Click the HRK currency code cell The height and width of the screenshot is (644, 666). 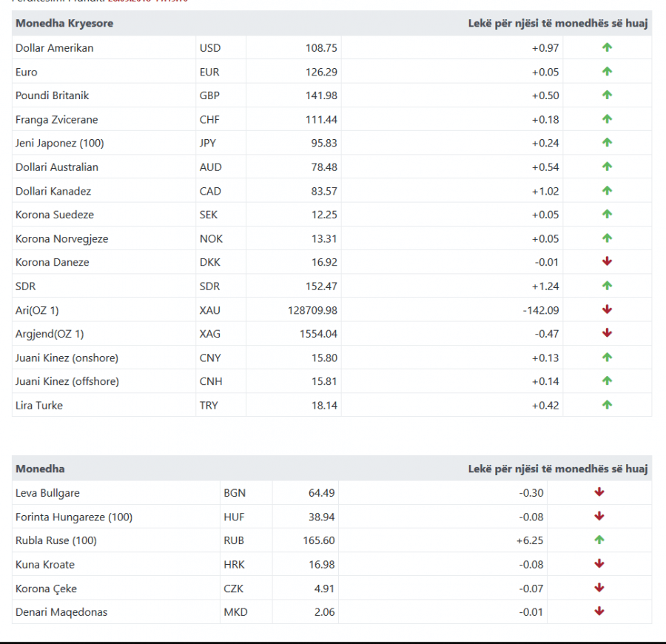coord(246,565)
